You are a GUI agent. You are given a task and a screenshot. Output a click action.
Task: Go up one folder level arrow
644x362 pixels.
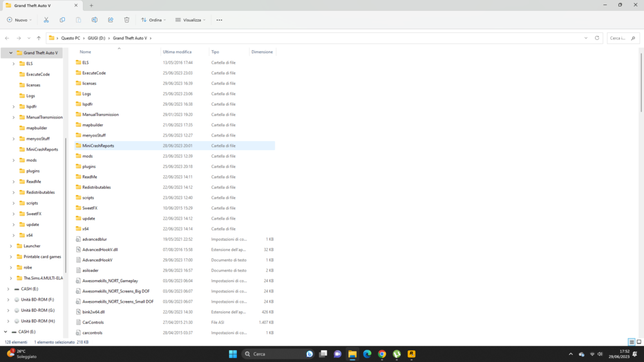pos(39,38)
